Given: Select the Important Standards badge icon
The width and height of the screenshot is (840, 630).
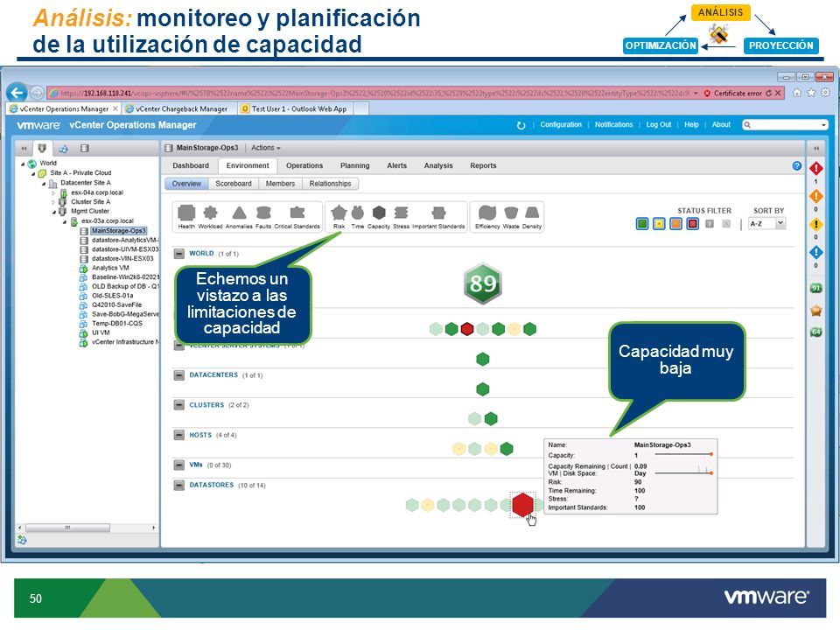Looking at the screenshot, I should (438, 213).
